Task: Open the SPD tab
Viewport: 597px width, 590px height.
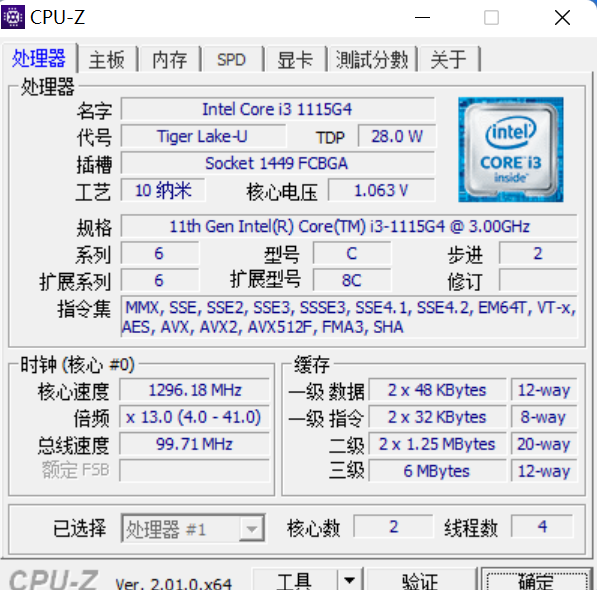Action: (x=231, y=59)
